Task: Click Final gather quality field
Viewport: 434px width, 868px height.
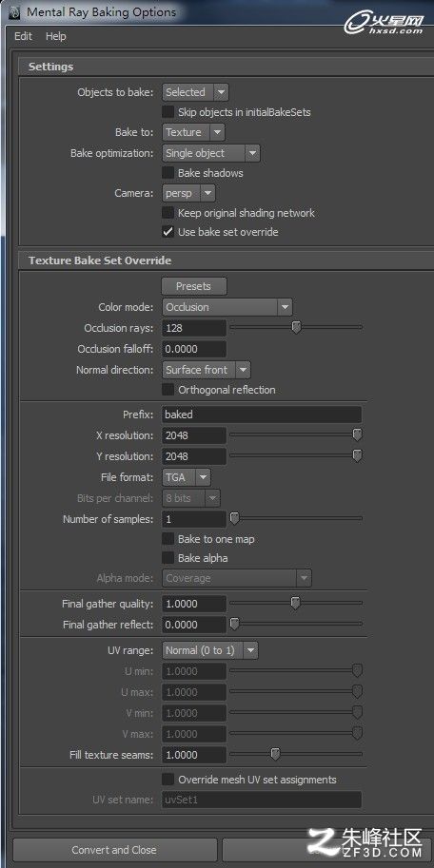Action: (x=194, y=604)
